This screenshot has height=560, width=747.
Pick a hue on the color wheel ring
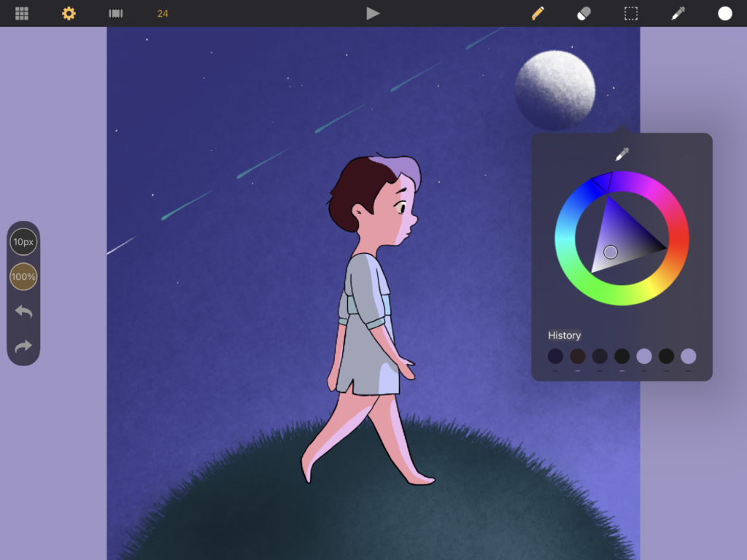[x=622, y=238]
